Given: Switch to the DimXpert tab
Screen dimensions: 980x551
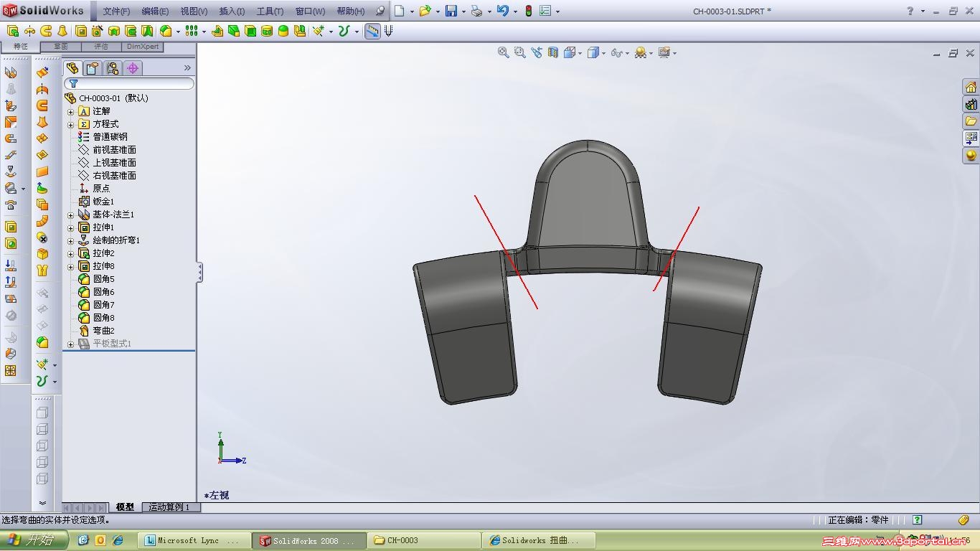Looking at the screenshot, I should (143, 47).
